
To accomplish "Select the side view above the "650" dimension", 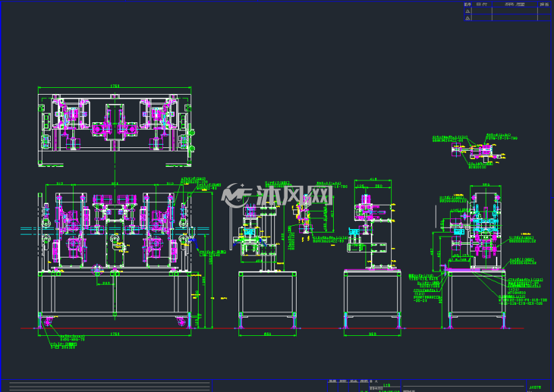I will pos(268,264).
